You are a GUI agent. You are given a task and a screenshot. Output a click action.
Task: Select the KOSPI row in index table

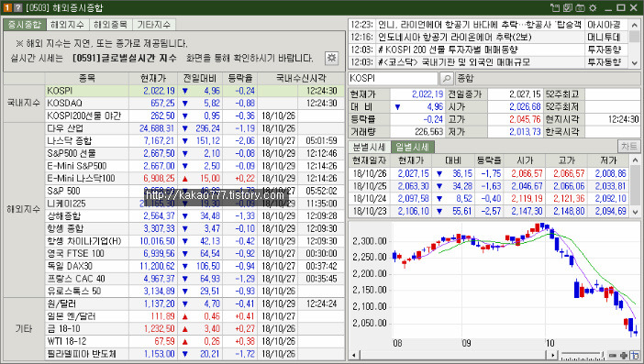pyautogui.click(x=194, y=91)
